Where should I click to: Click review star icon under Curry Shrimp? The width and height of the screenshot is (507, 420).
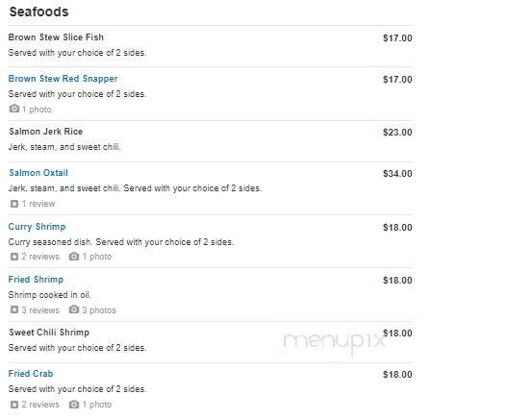[x=14, y=257]
